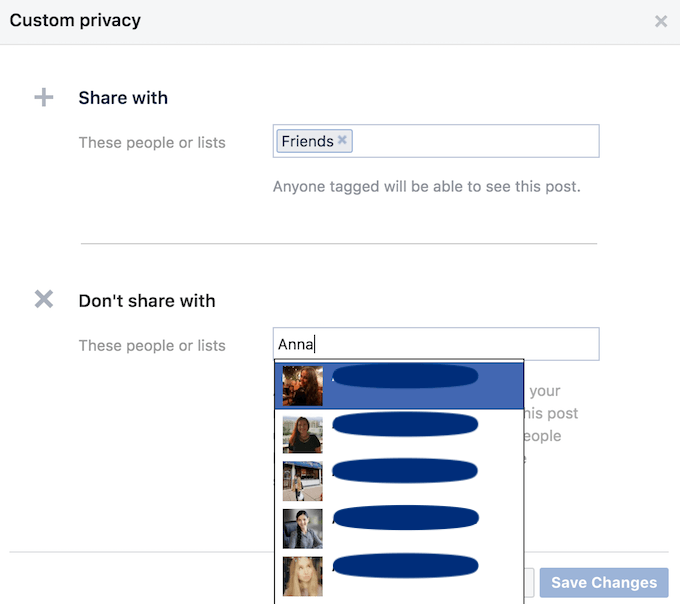The width and height of the screenshot is (680, 604).
Task: Click the X icon beside Don't share with
Action: (x=44, y=299)
